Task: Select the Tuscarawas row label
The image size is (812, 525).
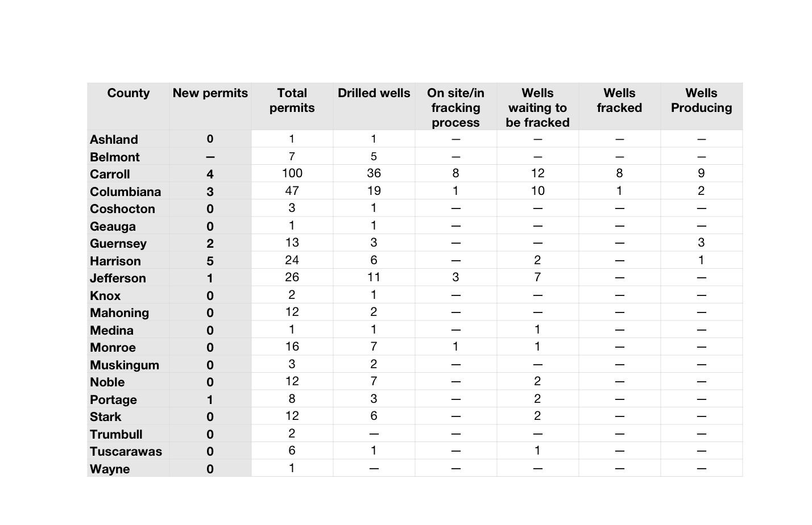Action: (x=126, y=452)
